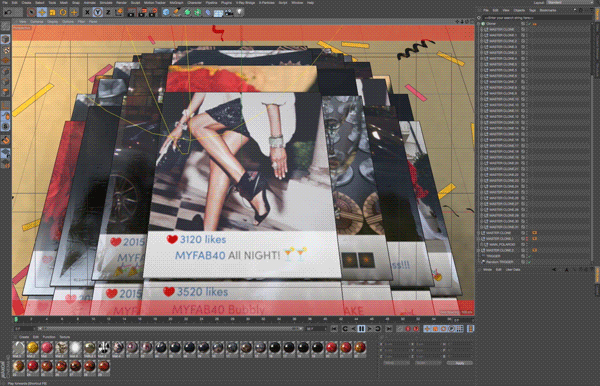Open the MoGraph menu
The image size is (600, 386).
[176, 2]
